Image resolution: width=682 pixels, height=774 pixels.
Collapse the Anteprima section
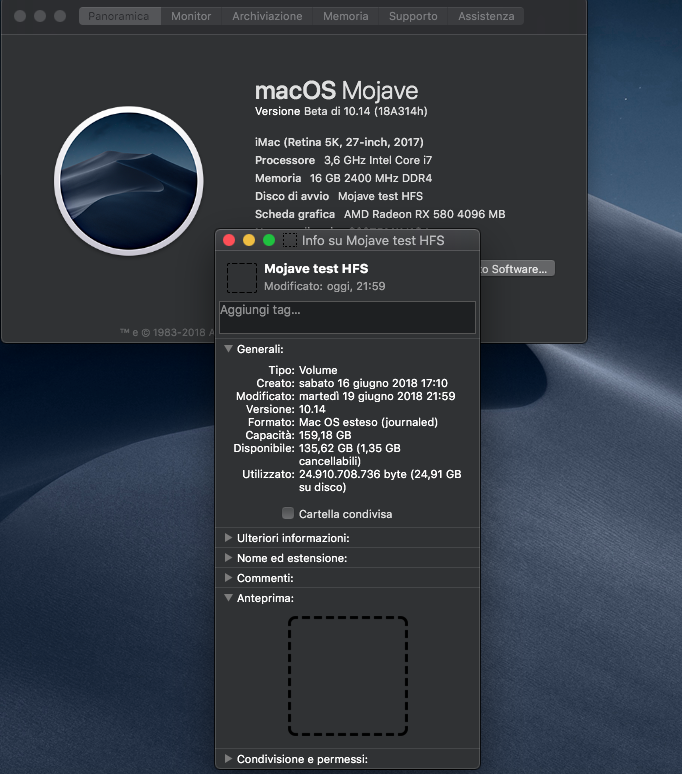pyautogui.click(x=228, y=598)
